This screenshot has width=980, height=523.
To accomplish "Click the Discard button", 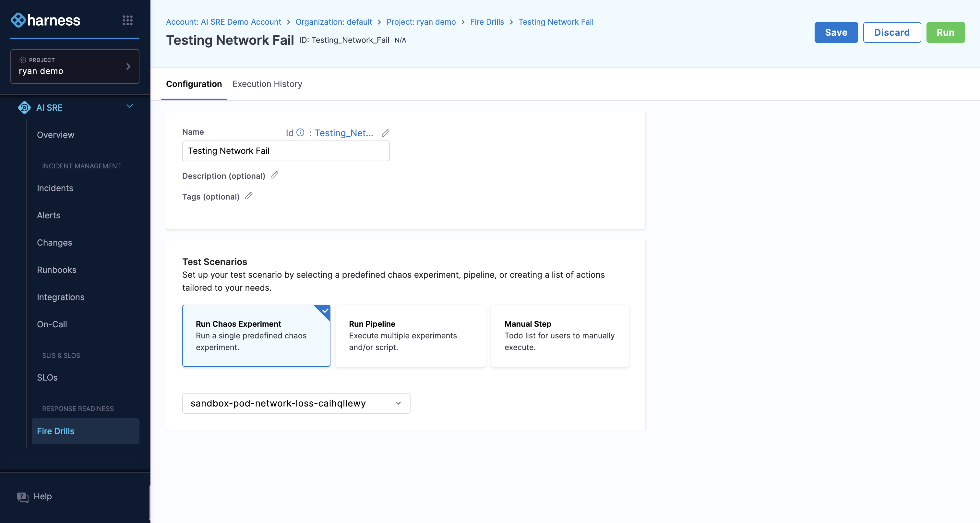I will (x=892, y=32).
